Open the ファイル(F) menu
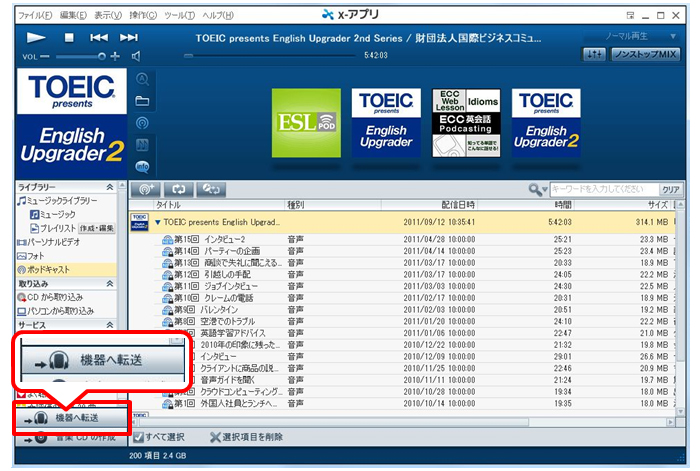The width and height of the screenshot is (700, 471). click(36, 15)
